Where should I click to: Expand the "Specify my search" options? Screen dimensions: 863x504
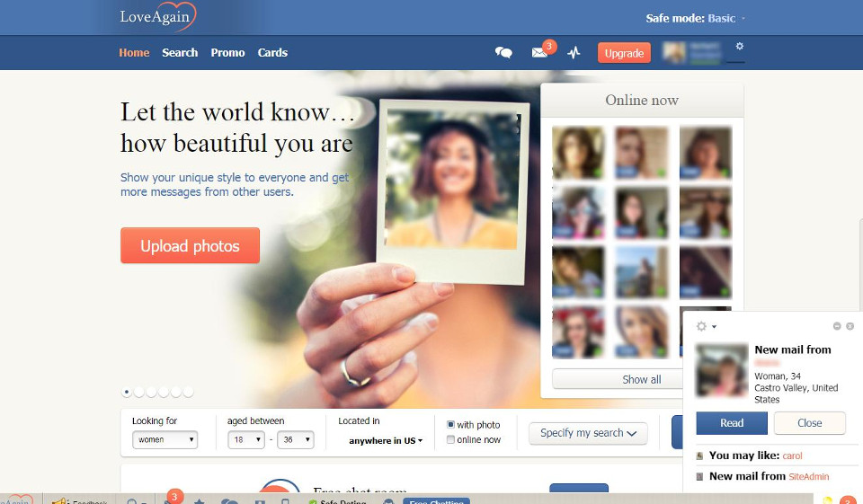click(588, 433)
